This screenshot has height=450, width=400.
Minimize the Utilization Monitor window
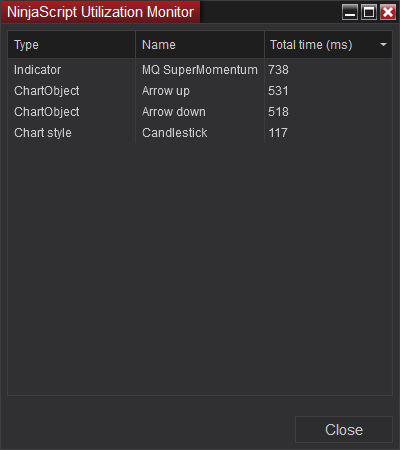click(x=350, y=12)
